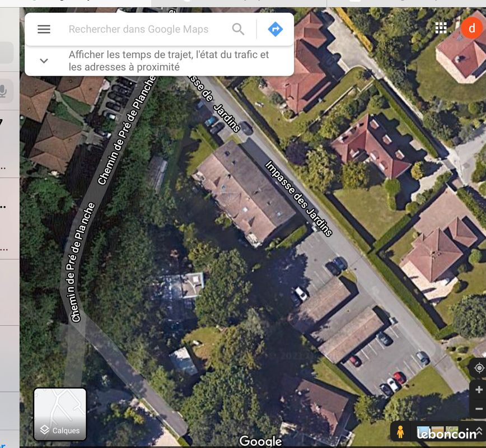Click the 'Impasse des Jardins' street label
Screen dimensions: 486x448
(x=298, y=198)
